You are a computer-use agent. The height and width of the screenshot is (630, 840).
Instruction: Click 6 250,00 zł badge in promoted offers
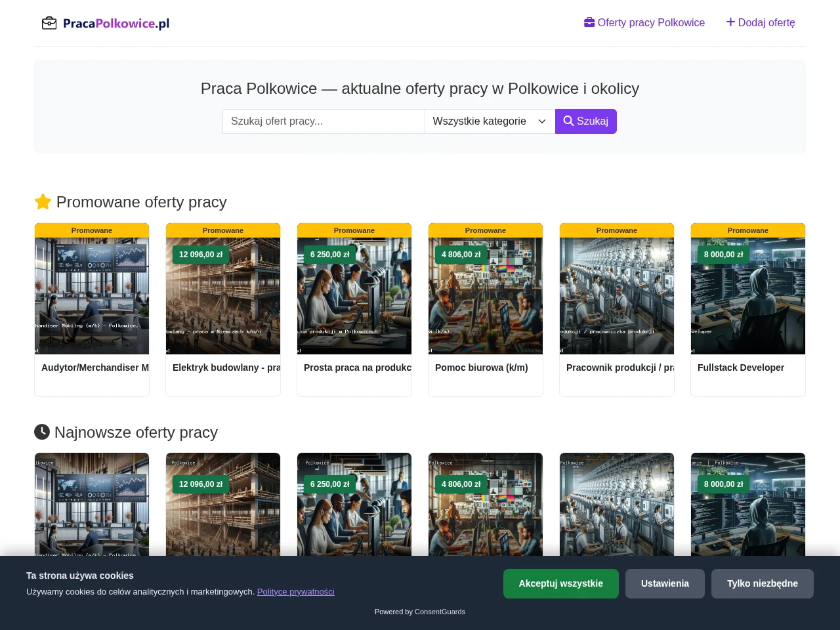pyautogui.click(x=330, y=255)
